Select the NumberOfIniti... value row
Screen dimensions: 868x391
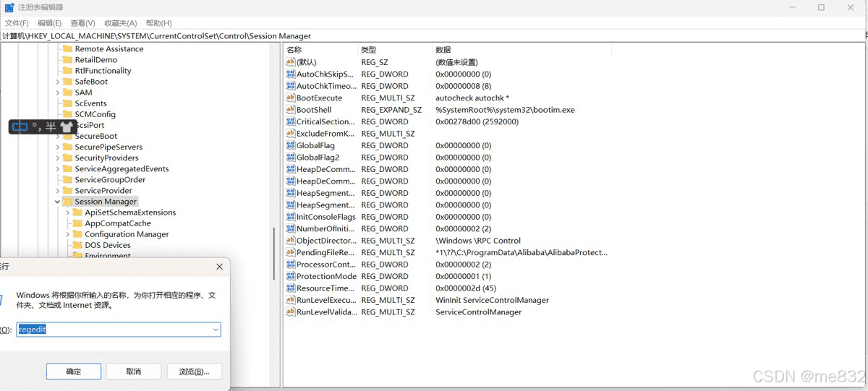click(448, 228)
